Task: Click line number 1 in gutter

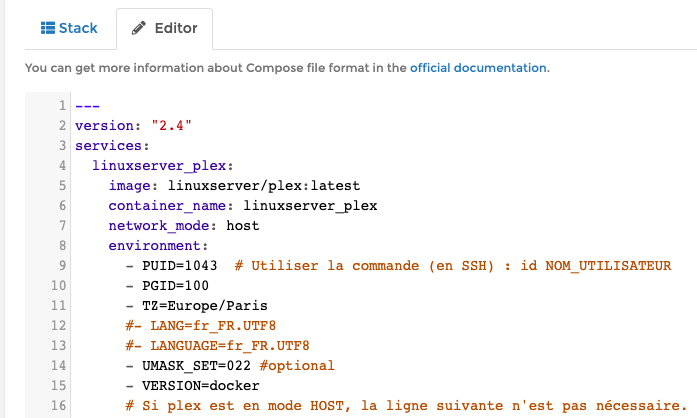Action: click(x=62, y=106)
